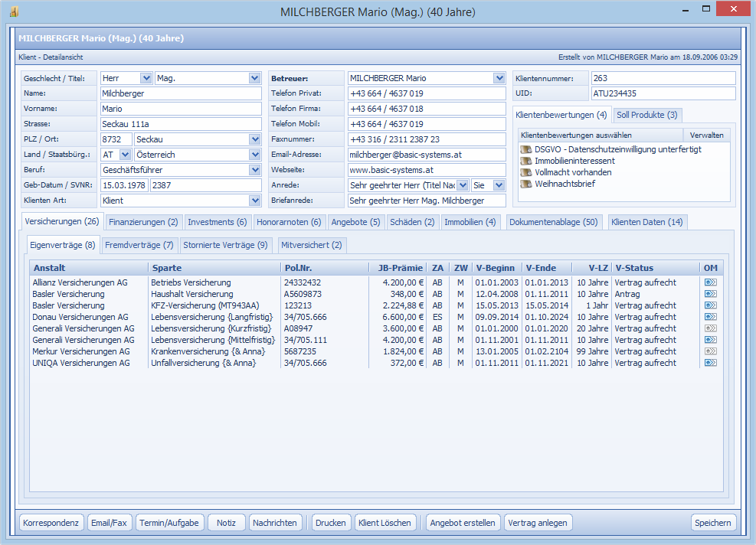Click the OM icon for Lebensversicherung Kurzfristig
756x545 pixels.
[x=710, y=328]
